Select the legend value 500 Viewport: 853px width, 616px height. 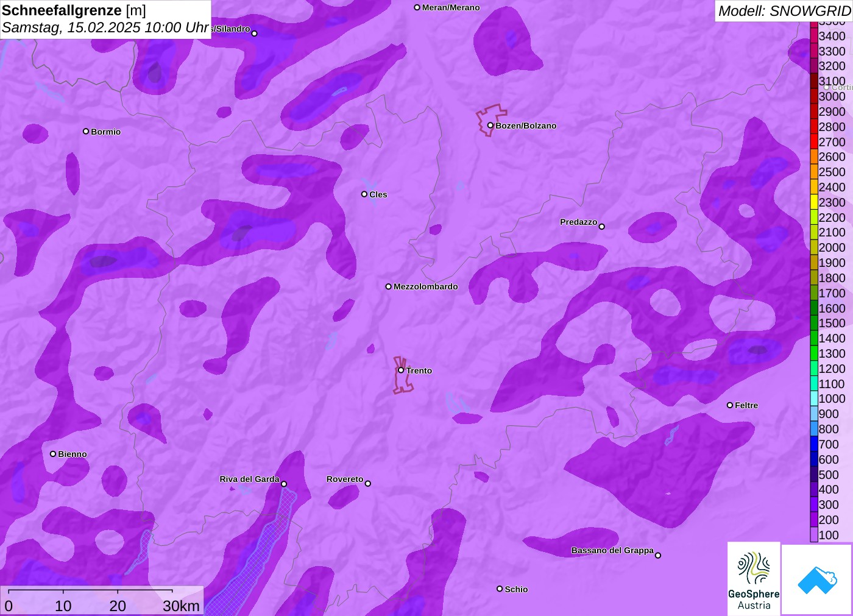829,475
